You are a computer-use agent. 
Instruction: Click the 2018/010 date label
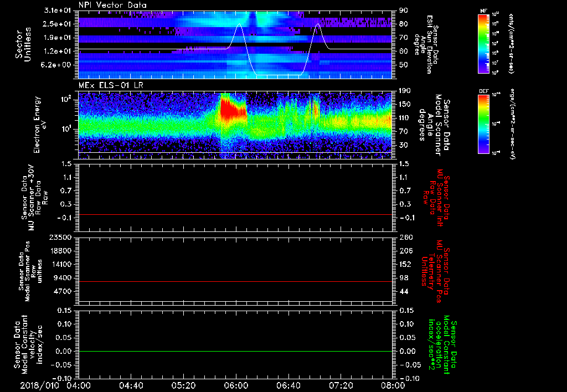pyautogui.click(x=39, y=385)
